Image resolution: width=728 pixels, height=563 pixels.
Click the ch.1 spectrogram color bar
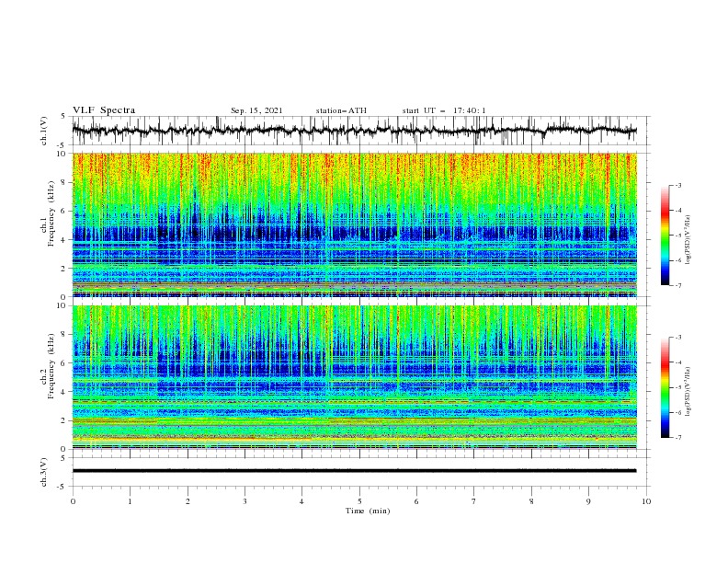(665, 236)
